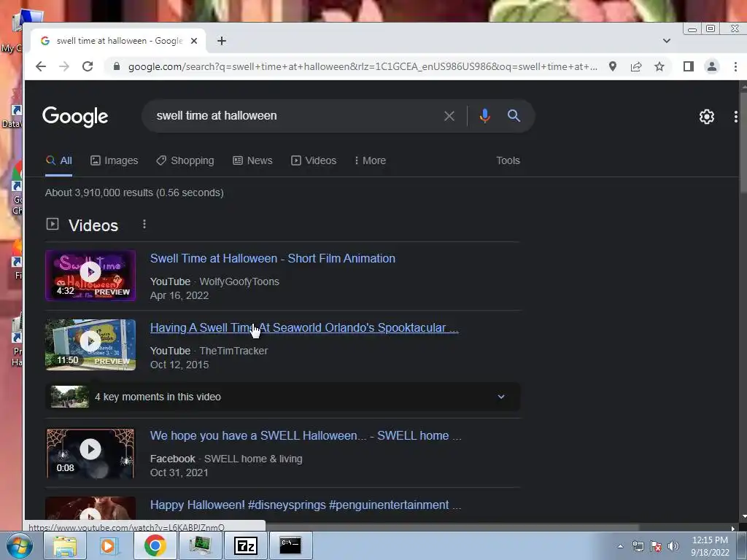Open the network tray icon

pos(638,546)
